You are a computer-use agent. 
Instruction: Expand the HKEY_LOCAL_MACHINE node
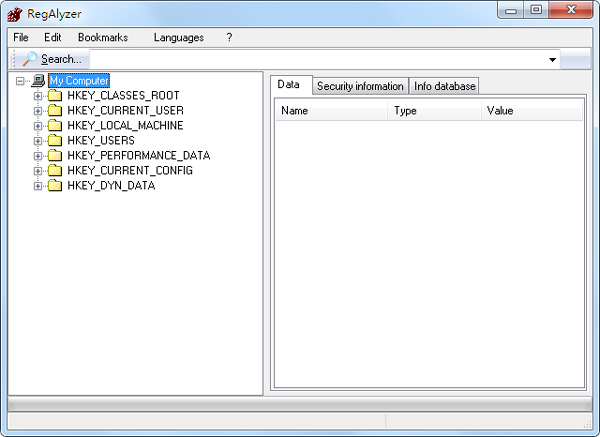pyautogui.click(x=38, y=126)
